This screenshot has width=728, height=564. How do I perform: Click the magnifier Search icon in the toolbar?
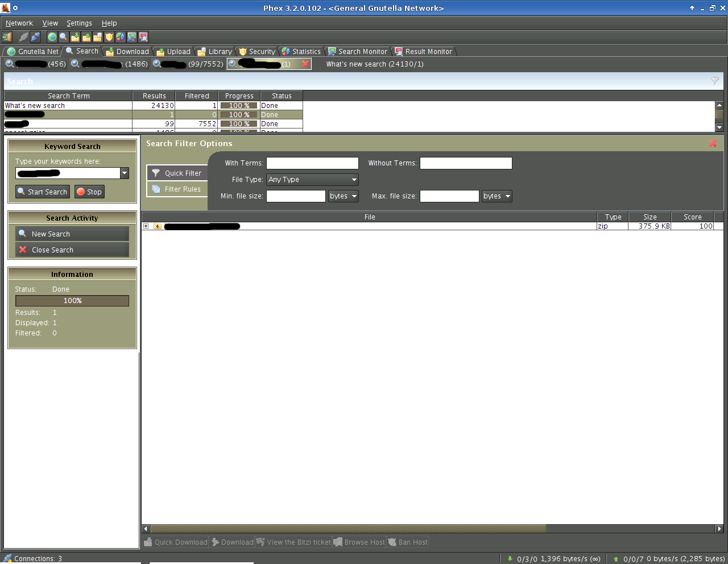pyautogui.click(x=64, y=37)
